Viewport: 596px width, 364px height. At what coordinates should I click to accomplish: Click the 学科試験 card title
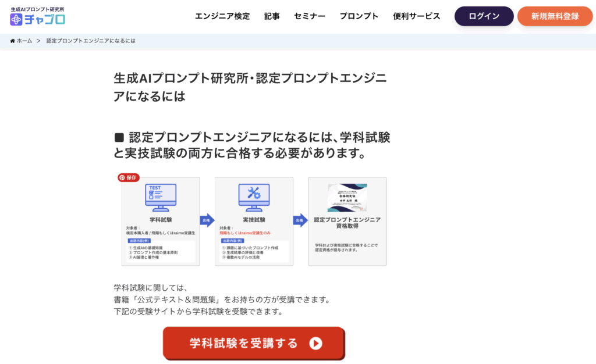click(x=161, y=220)
